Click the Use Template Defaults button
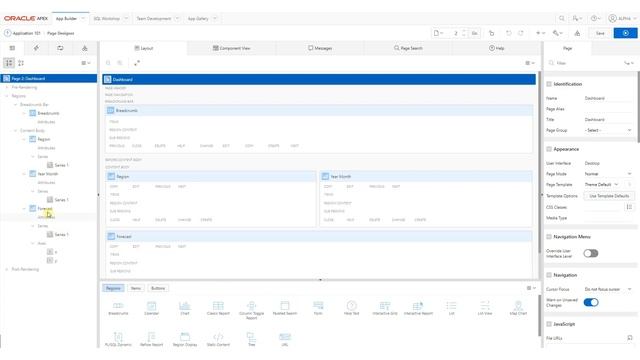640x360 pixels. tap(609, 196)
